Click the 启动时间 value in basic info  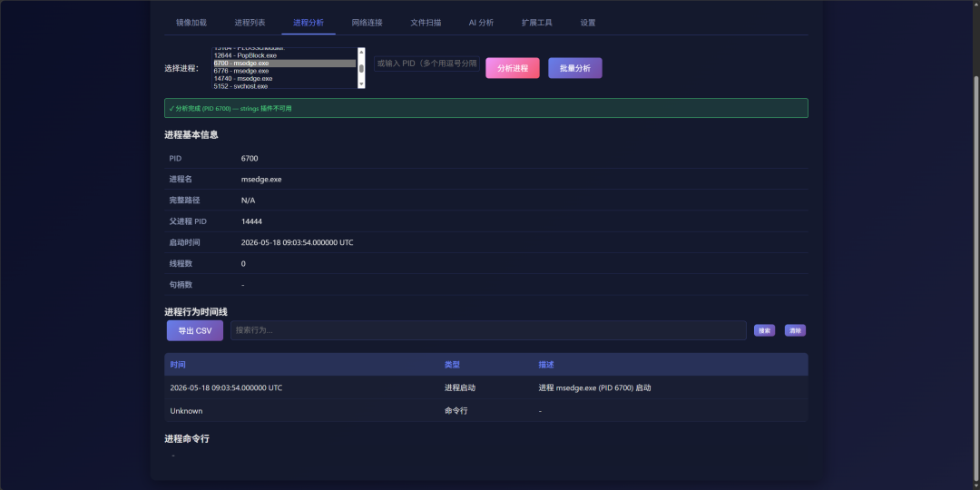(297, 242)
